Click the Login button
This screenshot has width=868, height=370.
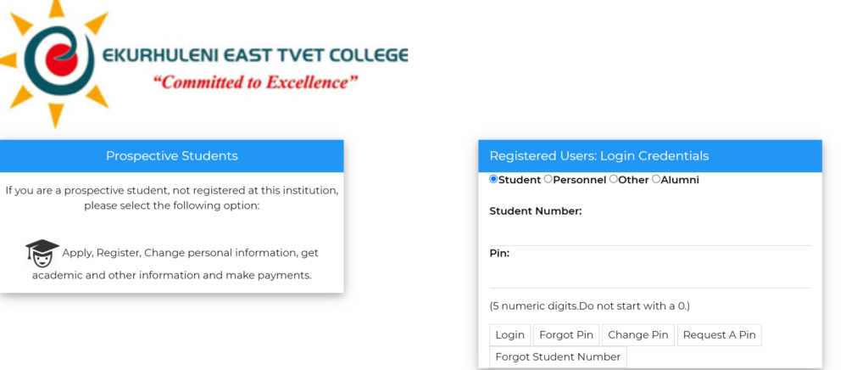(509, 335)
